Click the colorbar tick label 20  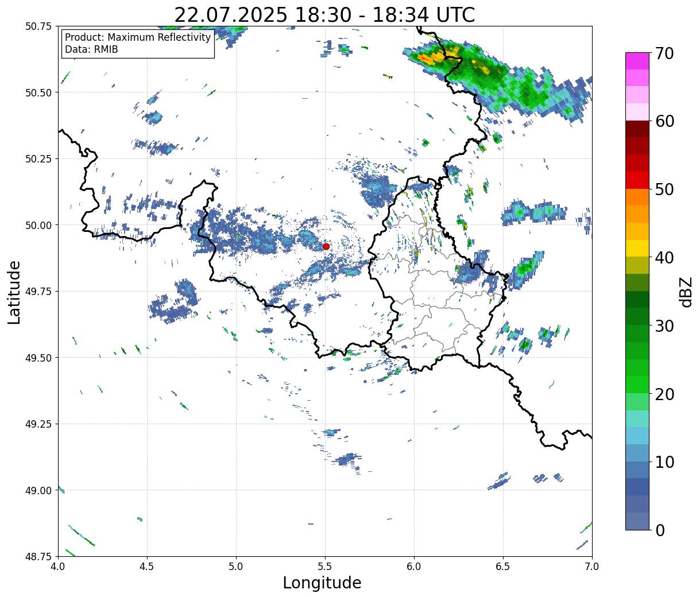coord(664,394)
